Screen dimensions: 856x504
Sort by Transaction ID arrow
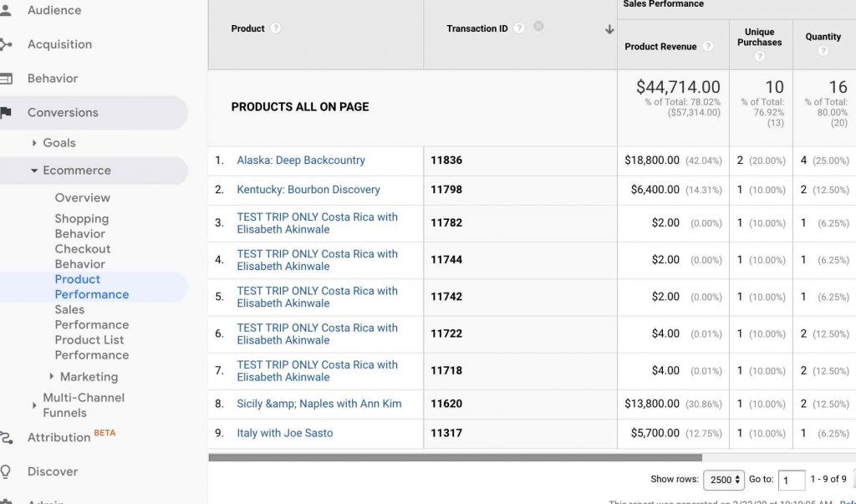(609, 29)
